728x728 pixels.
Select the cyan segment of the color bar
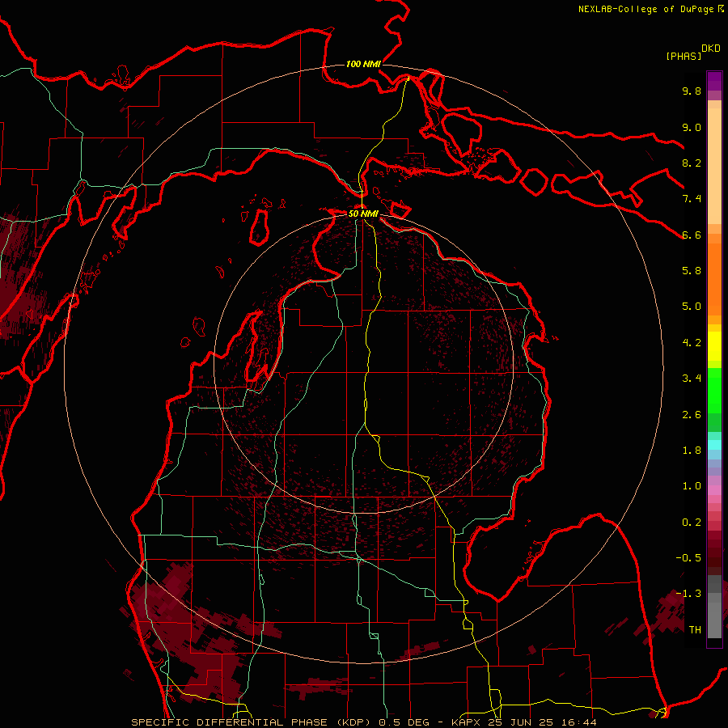coord(714,445)
